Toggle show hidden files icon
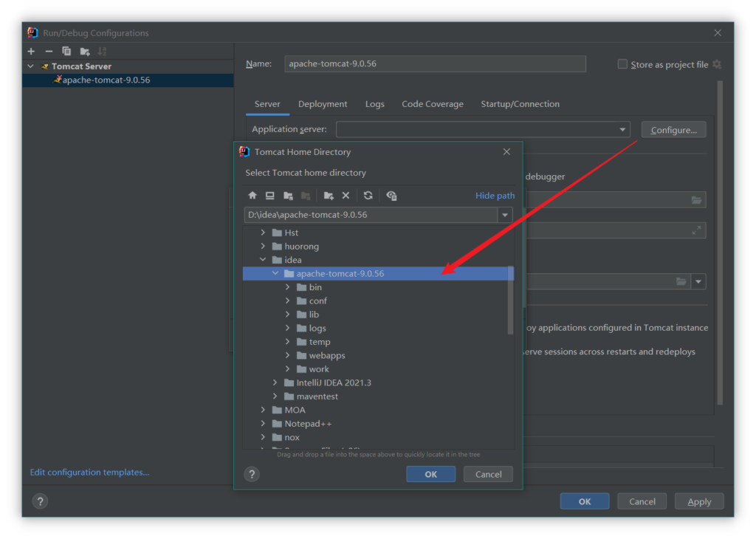 tap(391, 195)
